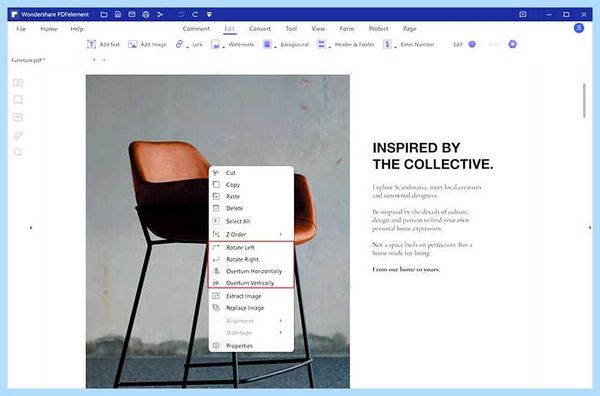Select the Edit mode radio toggle
This screenshot has height=396, width=600.
(472, 44)
